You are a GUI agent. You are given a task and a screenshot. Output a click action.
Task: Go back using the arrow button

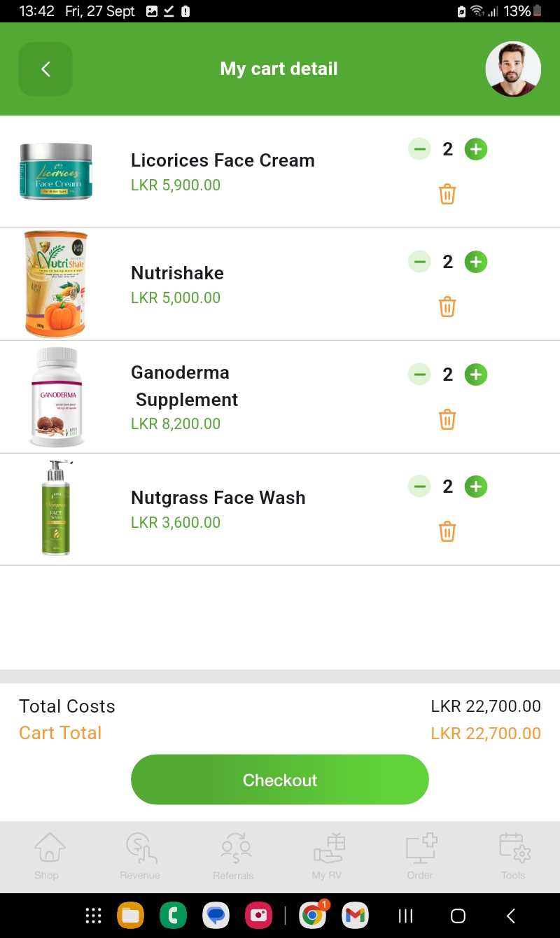(x=45, y=69)
